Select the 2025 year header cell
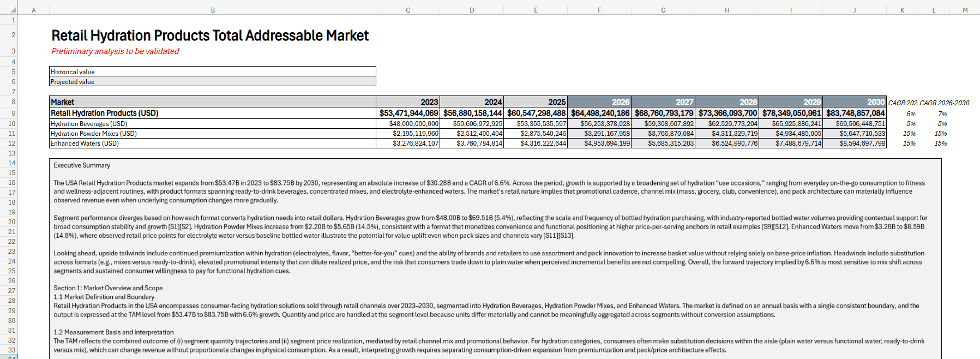The width and height of the screenshot is (980, 359). tap(536, 102)
